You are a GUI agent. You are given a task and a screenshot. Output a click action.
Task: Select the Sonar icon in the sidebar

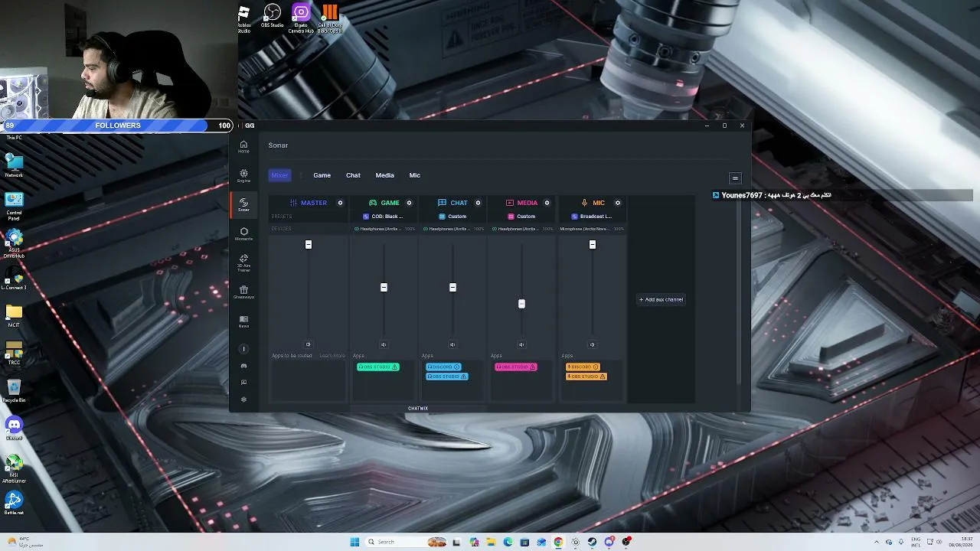(x=243, y=204)
